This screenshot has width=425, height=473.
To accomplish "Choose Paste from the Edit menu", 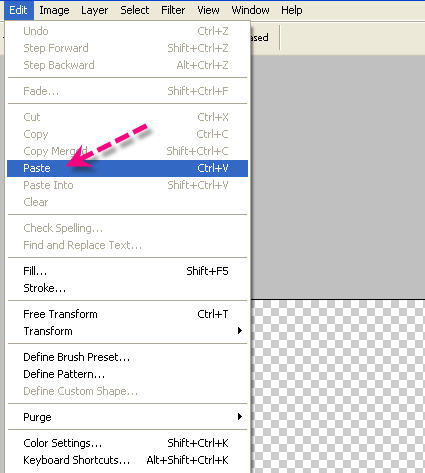I will [127, 168].
